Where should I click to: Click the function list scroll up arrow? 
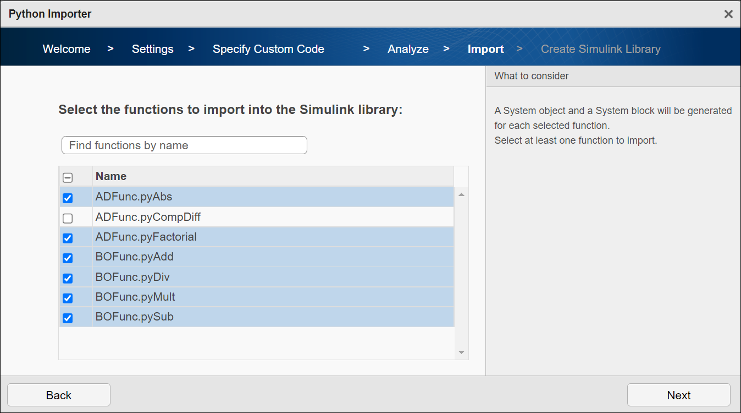[461, 195]
